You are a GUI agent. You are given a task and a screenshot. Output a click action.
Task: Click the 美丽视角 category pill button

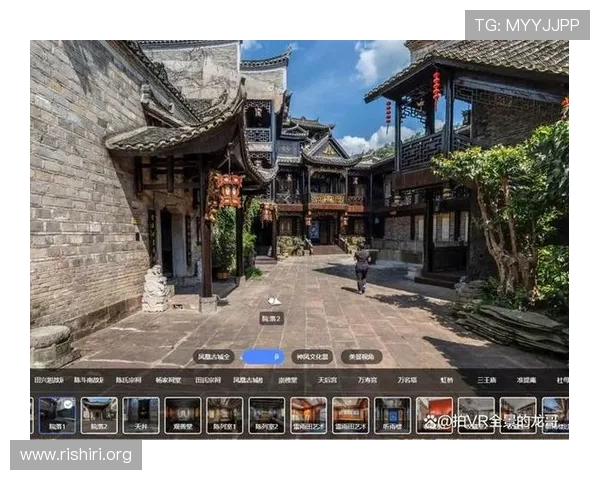[x=362, y=357]
